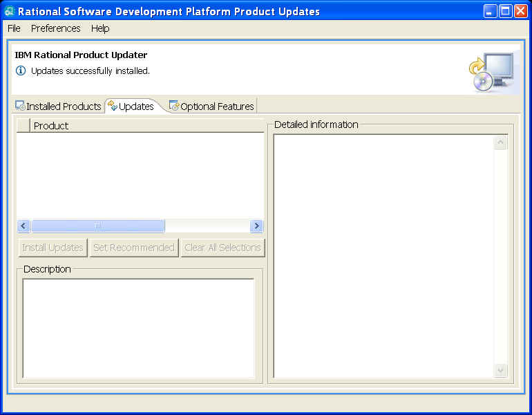Click the Installed Products tab icon
The height and width of the screenshot is (415, 532).
click(20, 106)
